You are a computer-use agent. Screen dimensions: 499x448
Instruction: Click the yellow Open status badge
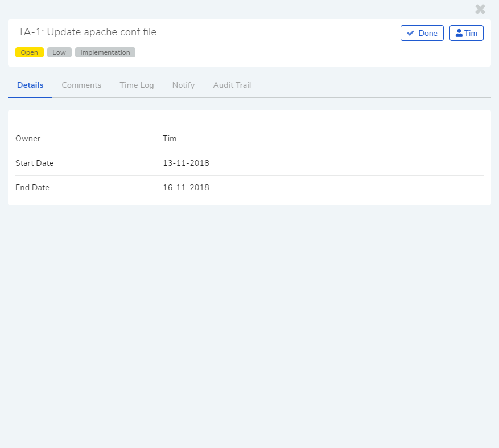pos(29,52)
